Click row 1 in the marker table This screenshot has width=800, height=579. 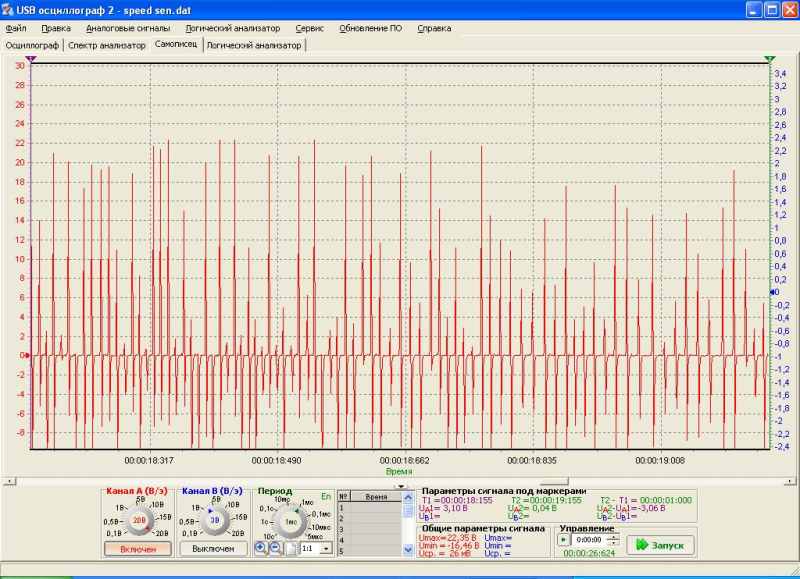[x=370, y=508]
